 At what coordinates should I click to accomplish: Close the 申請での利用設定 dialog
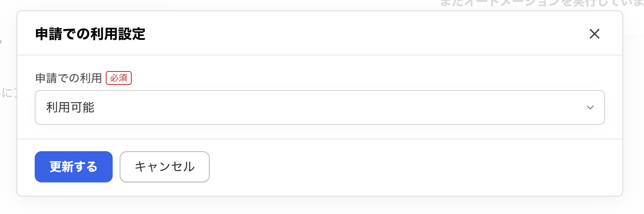coord(594,34)
